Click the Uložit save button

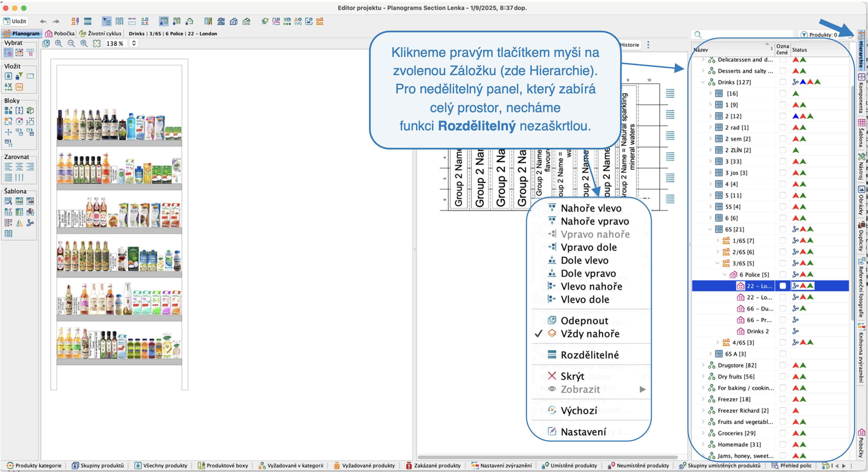(14, 21)
